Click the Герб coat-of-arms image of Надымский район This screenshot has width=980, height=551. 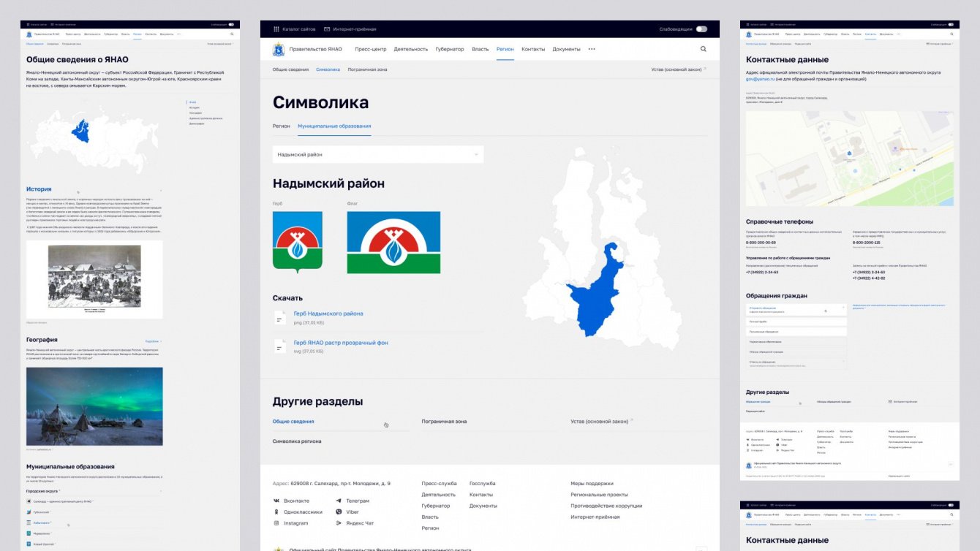click(298, 243)
